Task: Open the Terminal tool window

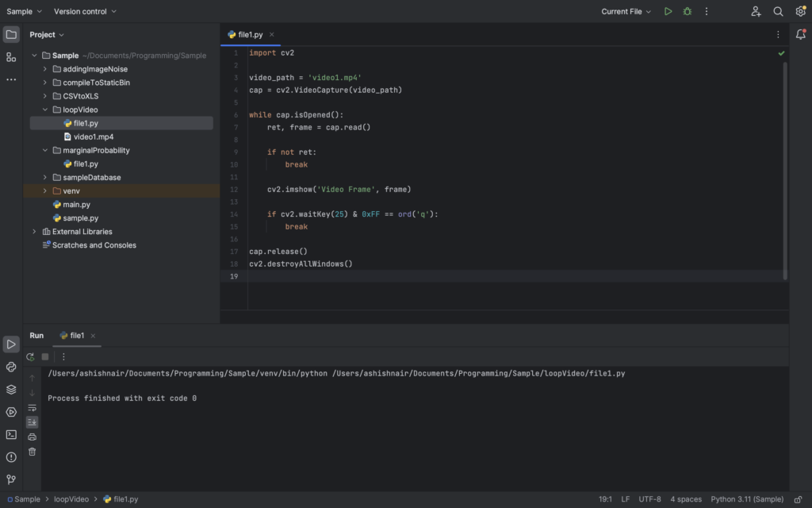Action: [x=11, y=433]
